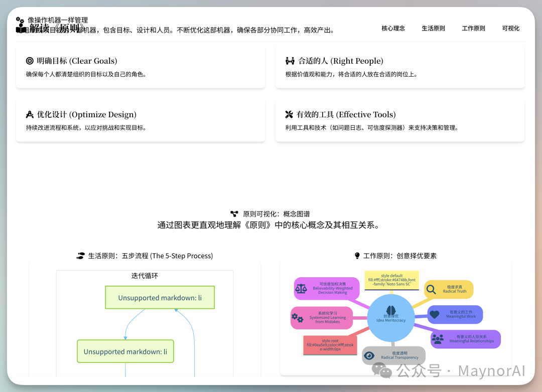Click the heart icon on Meaningful Work node

click(434, 314)
